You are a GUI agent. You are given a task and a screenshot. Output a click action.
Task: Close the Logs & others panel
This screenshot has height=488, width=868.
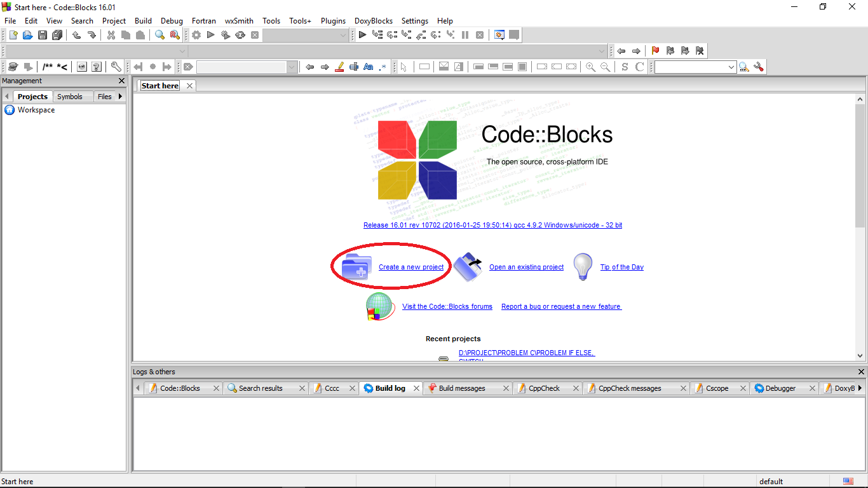tap(861, 372)
